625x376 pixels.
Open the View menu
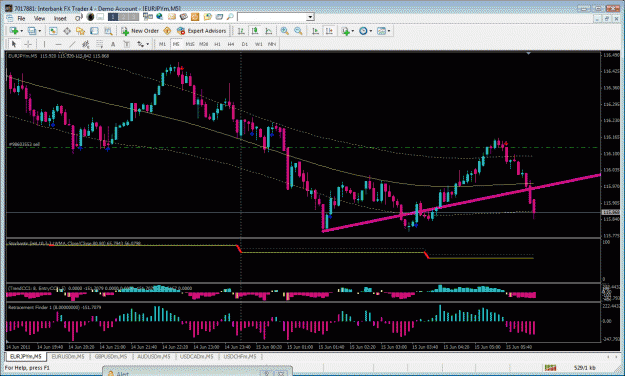coord(39,18)
